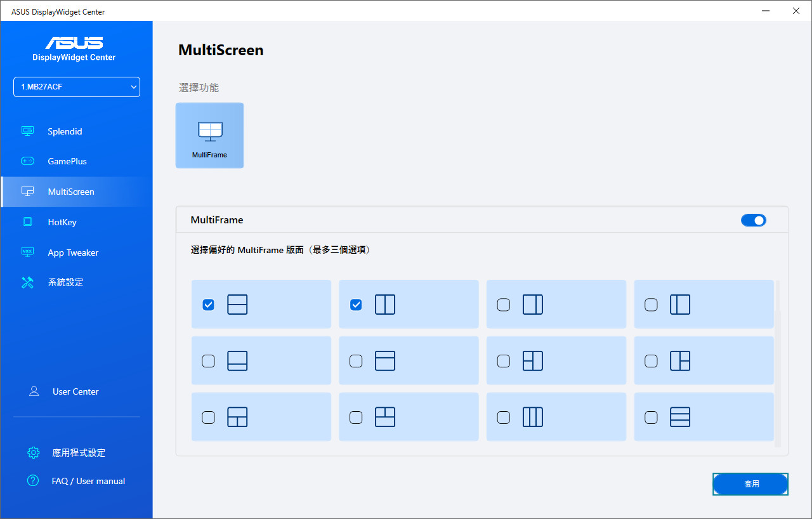Screen dimensions: 812x519
Task: Click the 應用程式設定 gear icon
Action: pyautogui.click(x=34, y=453)
